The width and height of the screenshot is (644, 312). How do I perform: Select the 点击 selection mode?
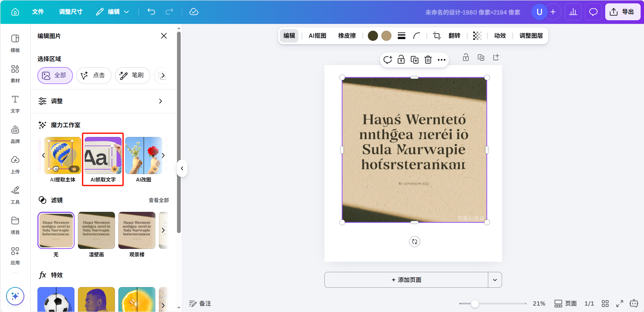tap(94, 76)
